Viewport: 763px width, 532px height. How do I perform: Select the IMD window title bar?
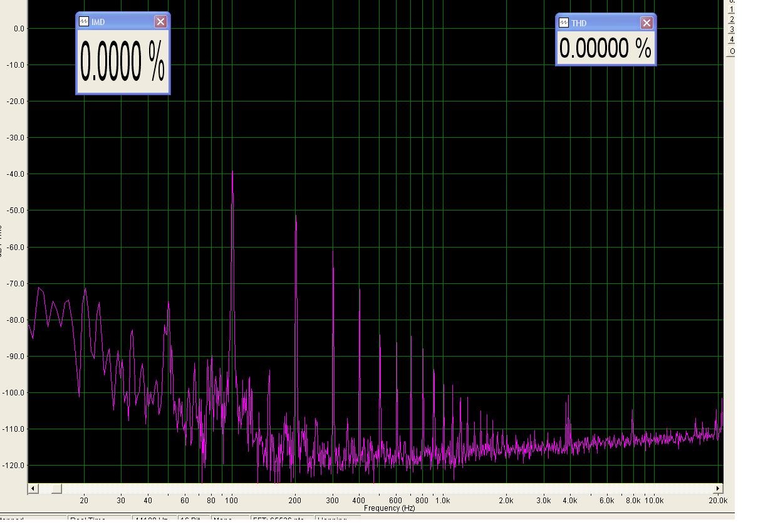pos(122,22)
